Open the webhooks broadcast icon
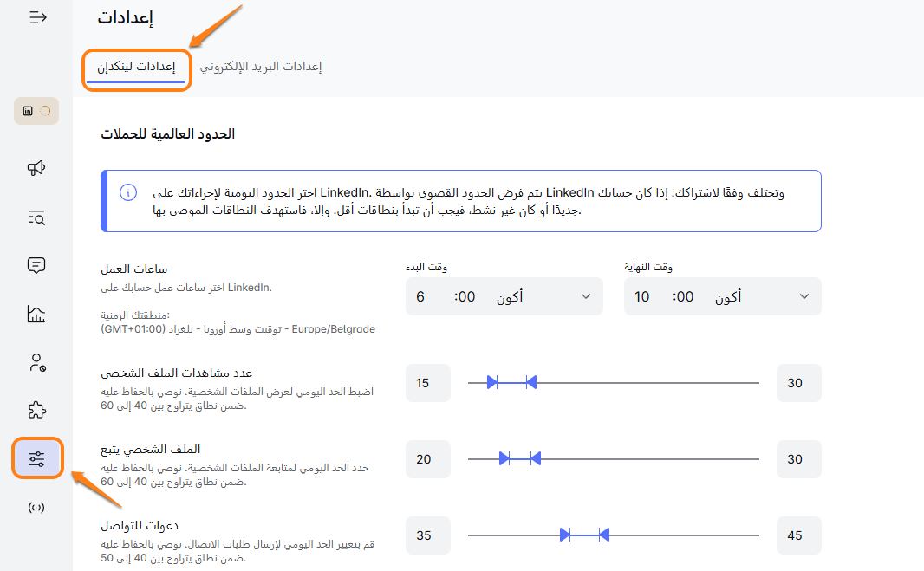 [x=36, y=507]
